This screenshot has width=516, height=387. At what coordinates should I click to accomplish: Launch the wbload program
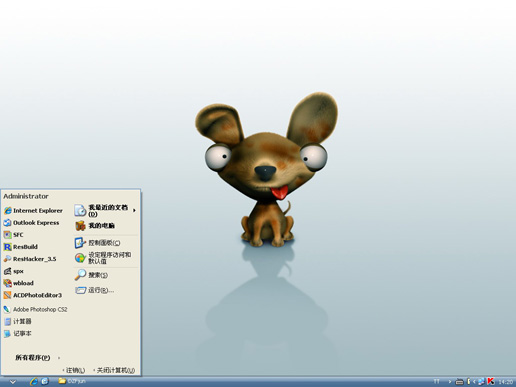tap(19, 283)
